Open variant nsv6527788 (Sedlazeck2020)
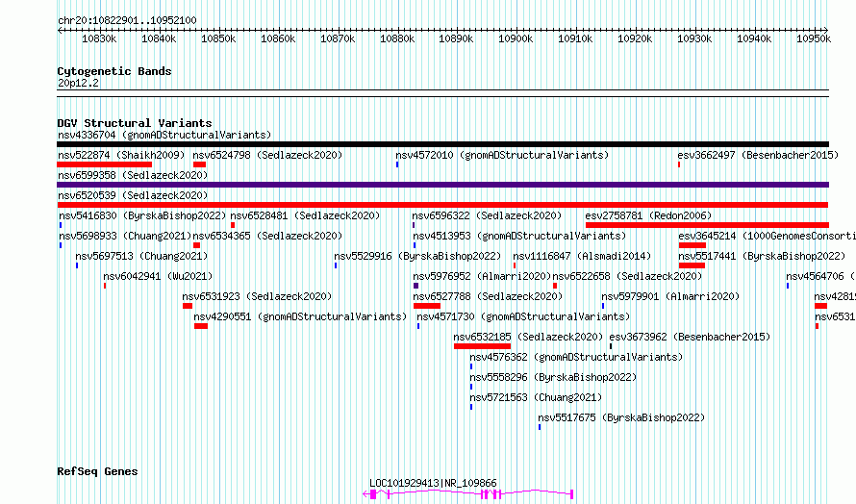This screenshot has width=856, height=504. 488,296
